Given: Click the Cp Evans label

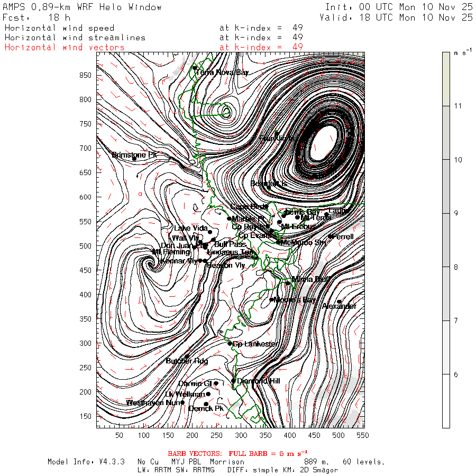Looking at the screenshot, I should click(x=254, y=235).
